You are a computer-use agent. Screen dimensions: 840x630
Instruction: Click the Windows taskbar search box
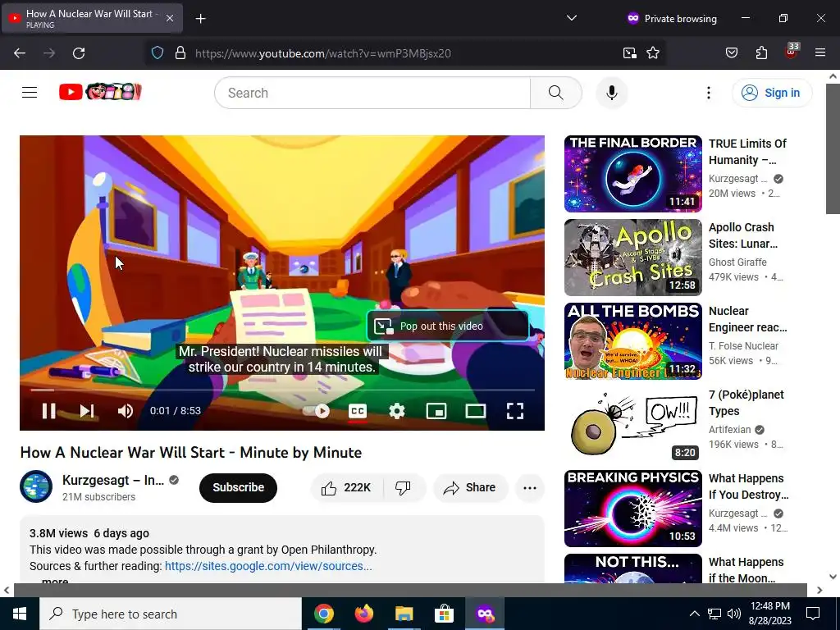[x=171, y=614]
